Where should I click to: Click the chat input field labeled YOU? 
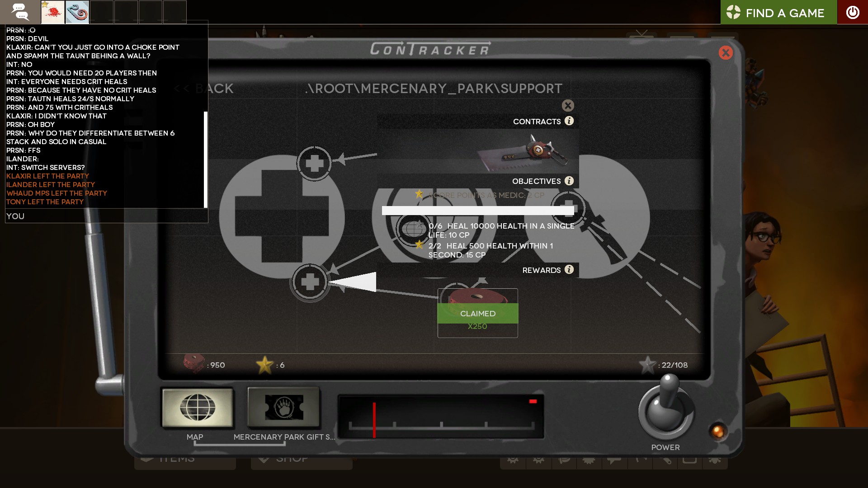pos(106,216)
